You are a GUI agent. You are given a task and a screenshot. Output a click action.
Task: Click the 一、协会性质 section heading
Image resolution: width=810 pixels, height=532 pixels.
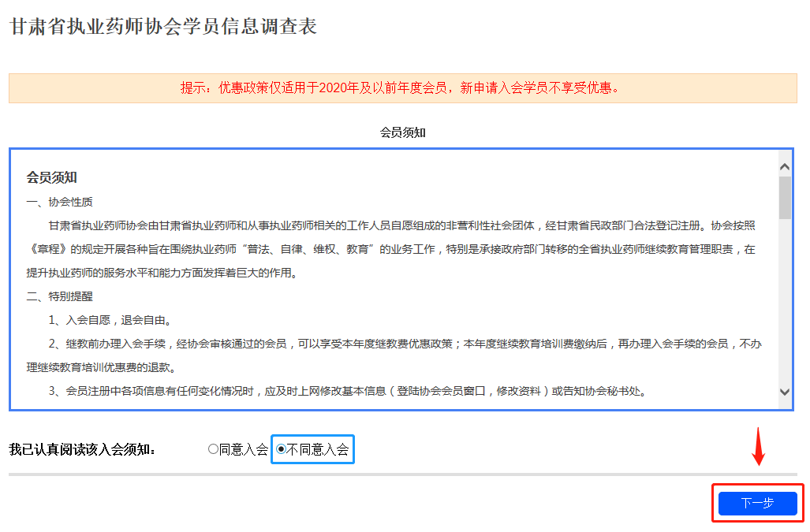click(59, 202)
